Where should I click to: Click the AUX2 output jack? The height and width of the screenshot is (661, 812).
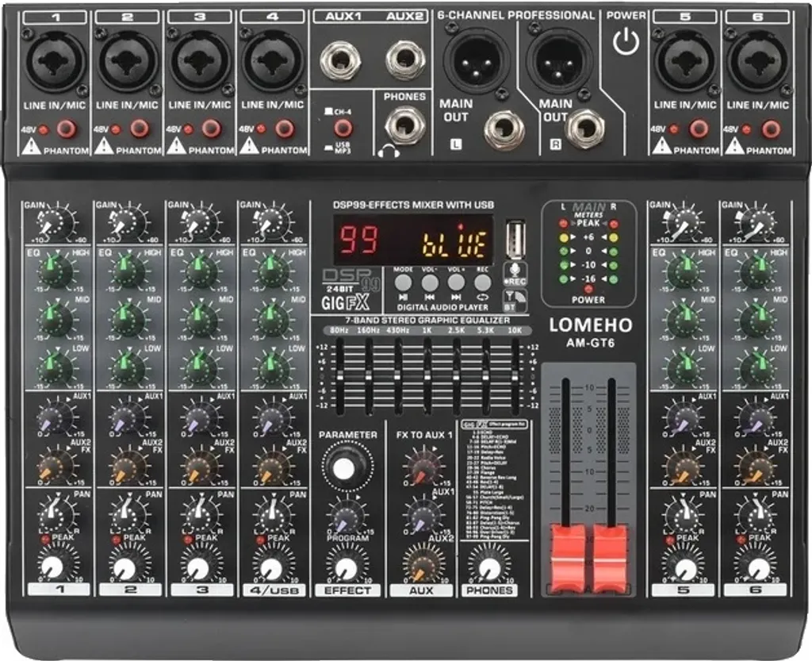click(405, 60)
